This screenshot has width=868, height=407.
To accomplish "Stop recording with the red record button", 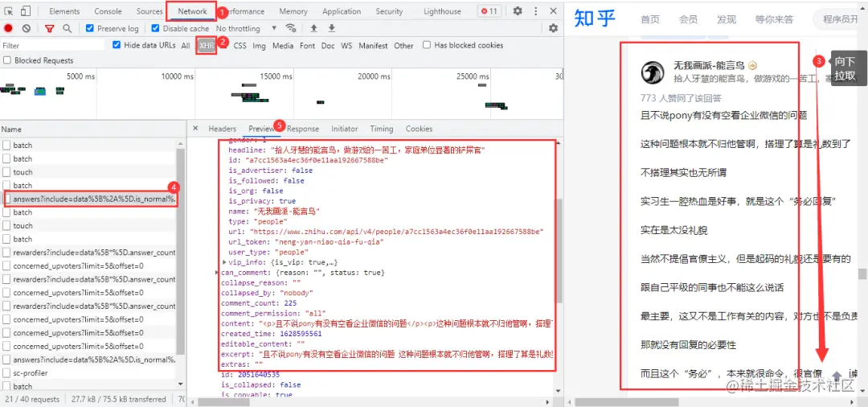I will point(8,28).
